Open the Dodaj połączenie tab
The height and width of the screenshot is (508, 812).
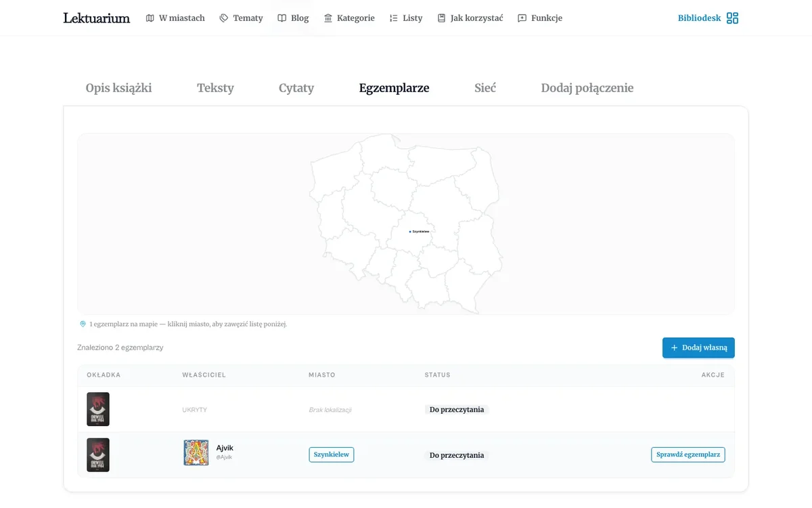(587, 88)
